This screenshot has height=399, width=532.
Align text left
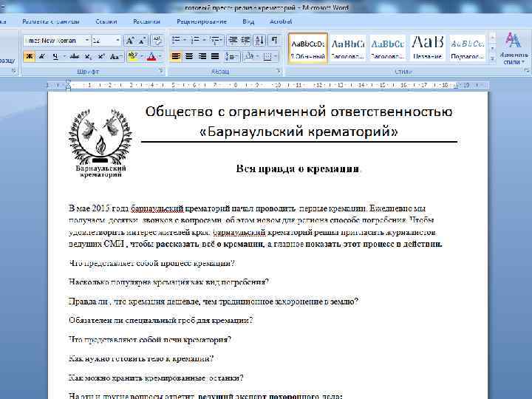(x=176, y=56)
